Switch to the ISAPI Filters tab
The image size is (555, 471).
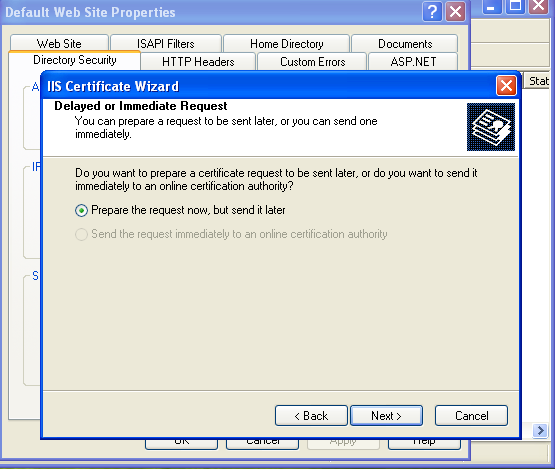(166, 44)
